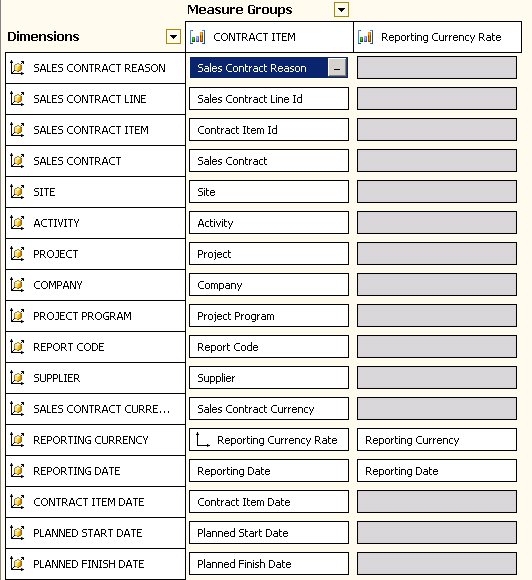
Task: Click the CONTRACT ITEM measure group icon
Action: click(198, 37)
